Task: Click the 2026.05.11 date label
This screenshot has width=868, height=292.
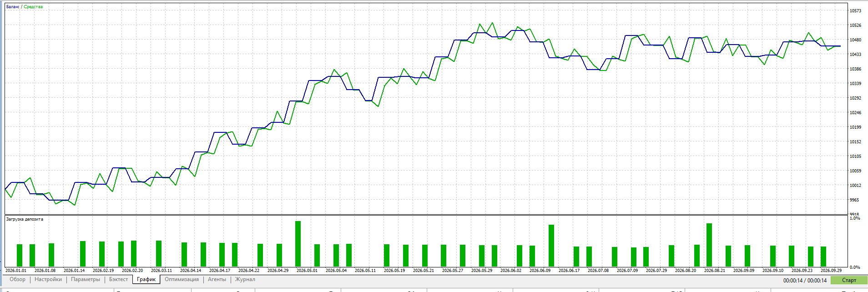Action: (365, 271)
